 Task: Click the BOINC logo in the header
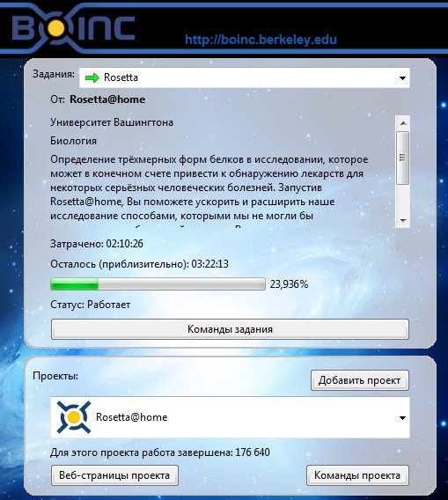point(73,28)
